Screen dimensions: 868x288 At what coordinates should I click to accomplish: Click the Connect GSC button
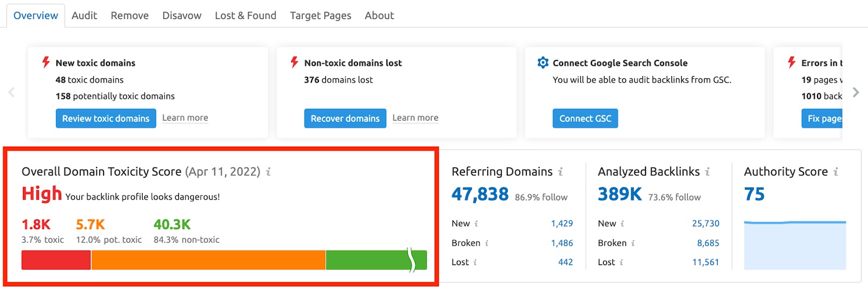tap(585, 118)
